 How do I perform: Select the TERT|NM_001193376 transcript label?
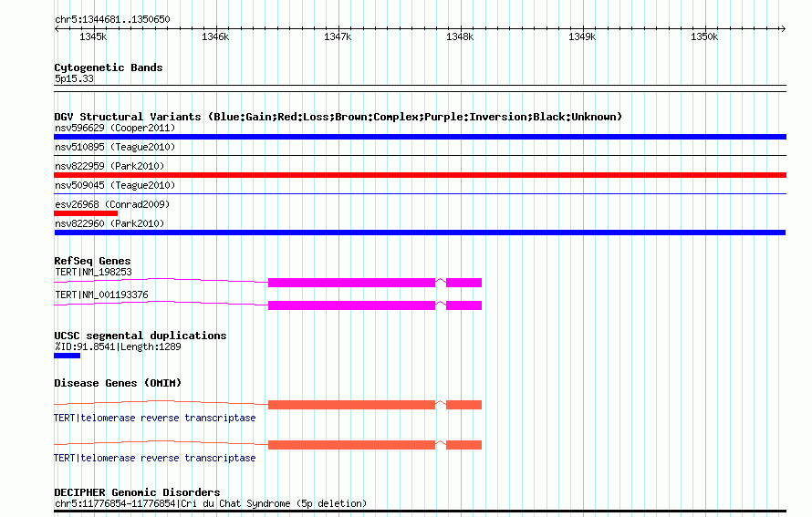click(101, 295)
